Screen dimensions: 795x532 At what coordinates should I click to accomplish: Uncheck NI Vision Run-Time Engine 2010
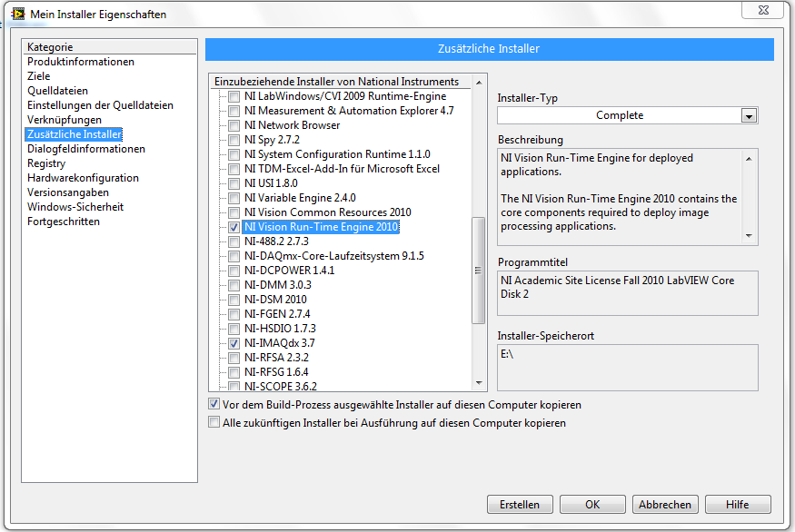pyautogui.click(x=234, y=227)
